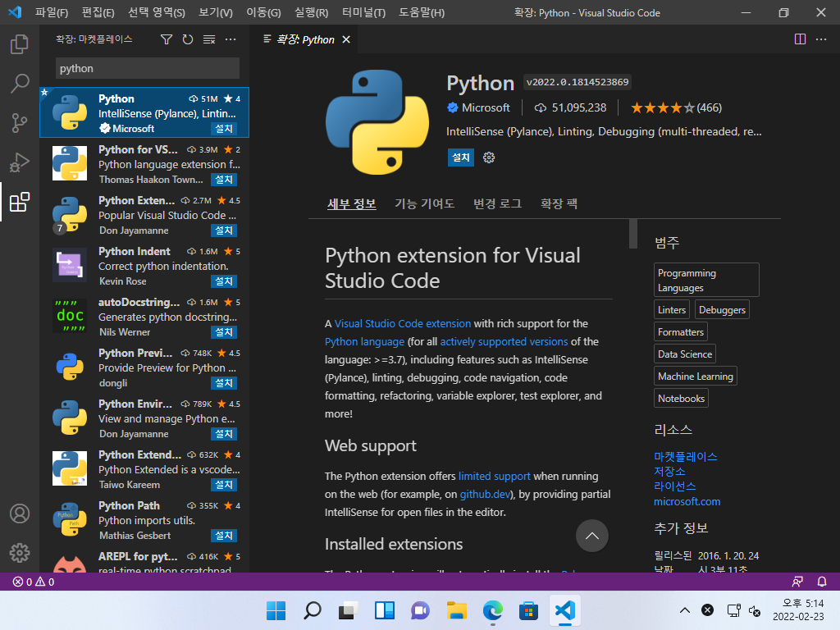Switch to the 변경 로그 tab
This screenshot has width=840, height=630.
point(497,203)
